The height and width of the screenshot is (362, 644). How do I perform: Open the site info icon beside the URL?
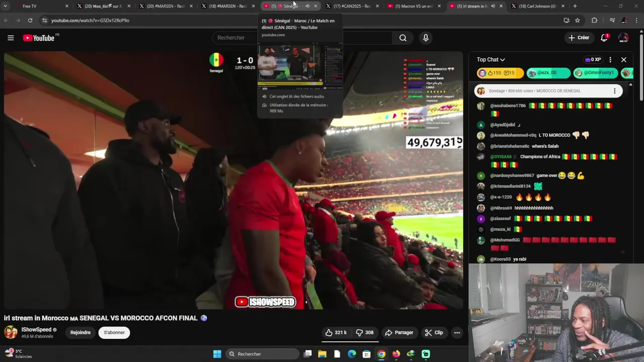click(x=45, y=20)
